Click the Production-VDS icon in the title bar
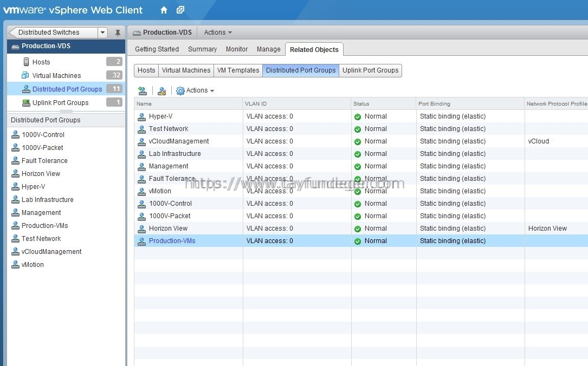Viewport: 588px width, 366px height. 137,33
